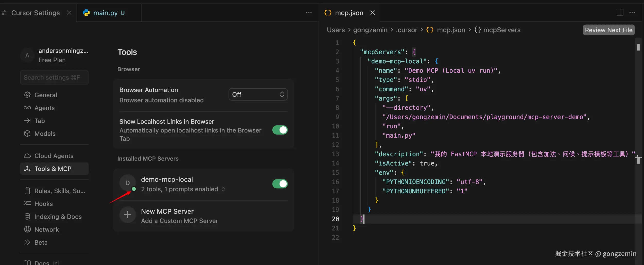The image size is (644, 265).
Task: Open the editor more actions ellipsis on mcp.json pane
Action: click(632, 12)
